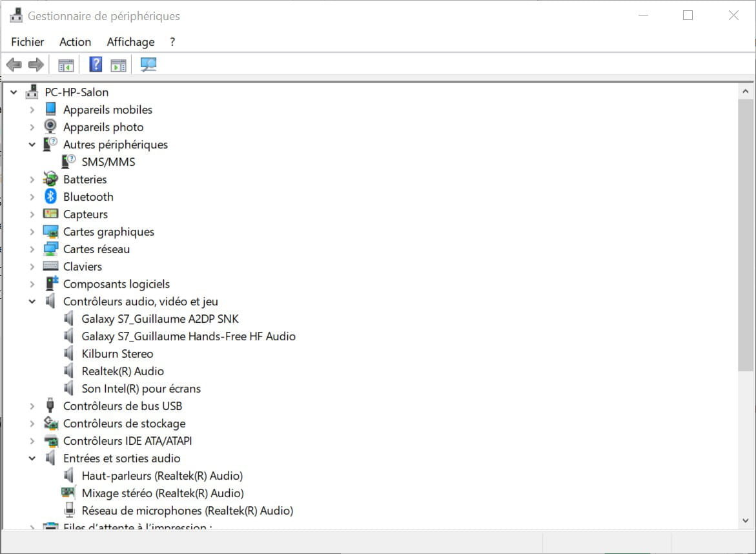Image resolution: width=756 pixels, height=554 pixels.
Task: Select the Capteurs category label
Action: coord(85,214)
